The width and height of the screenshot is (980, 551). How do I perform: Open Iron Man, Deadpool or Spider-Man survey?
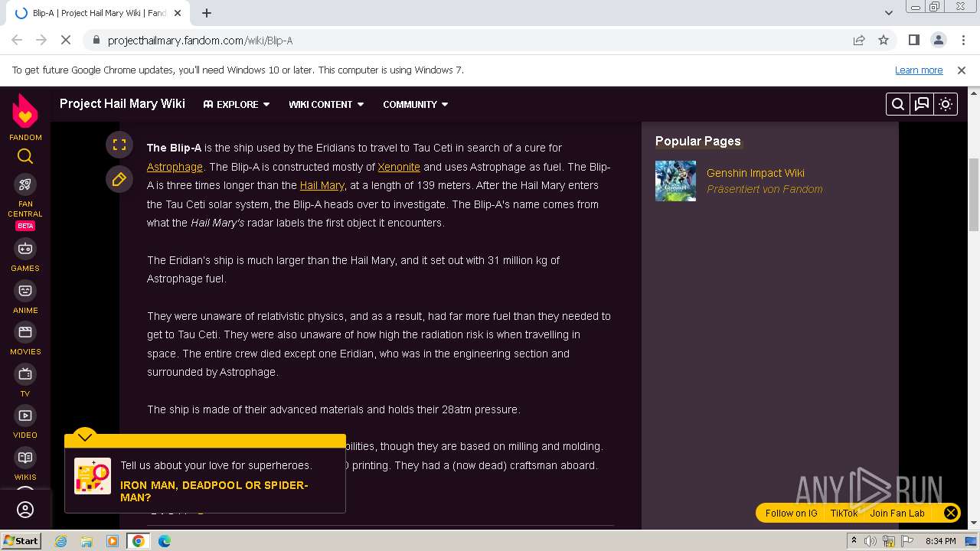(x=214, y=491)
